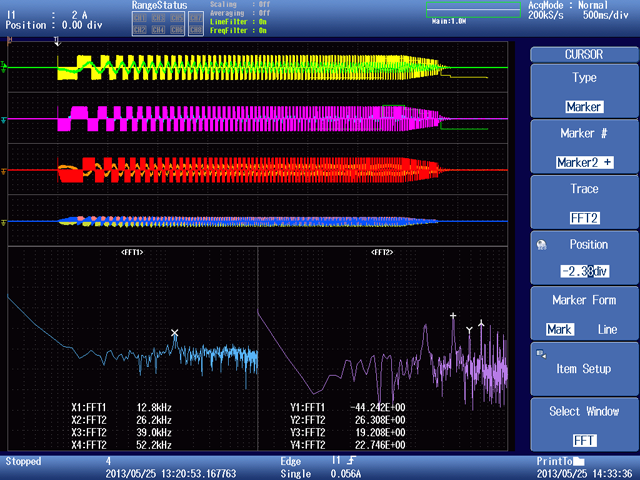Click the Single trigger mode label
This screenshot has height=480, width=640.
(296, 474)
